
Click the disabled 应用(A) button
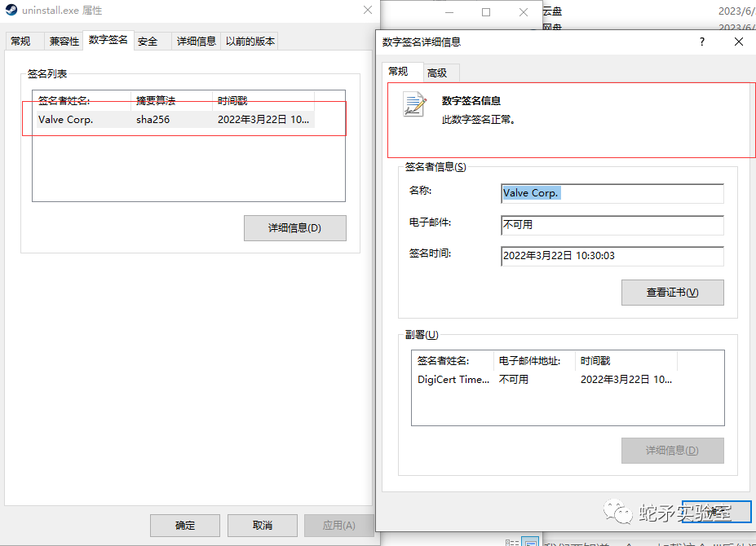(x=339, y=526)
